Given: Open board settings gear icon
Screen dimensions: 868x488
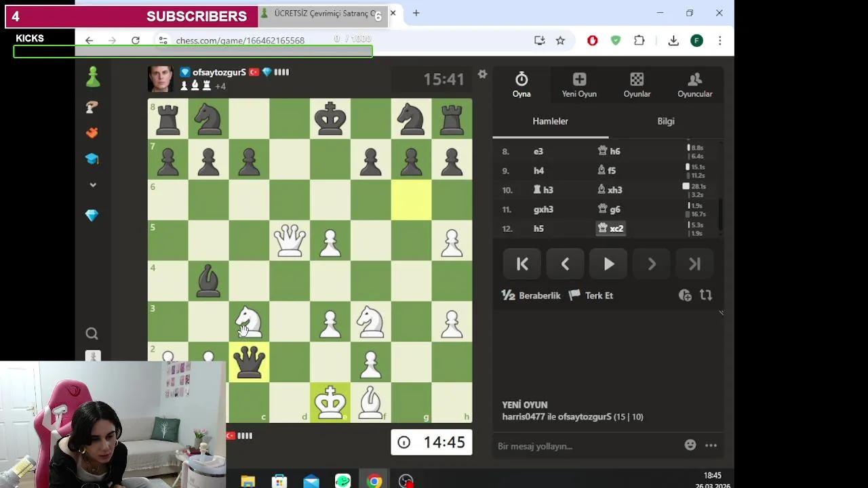Looking at the screenshot, I should click(x=482, y=74).
